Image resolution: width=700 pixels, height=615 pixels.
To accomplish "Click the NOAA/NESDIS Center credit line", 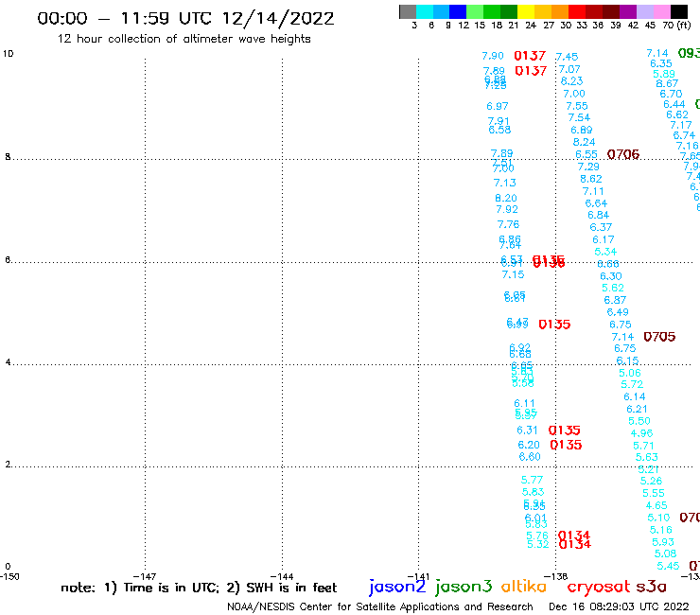I will [380, 606].
